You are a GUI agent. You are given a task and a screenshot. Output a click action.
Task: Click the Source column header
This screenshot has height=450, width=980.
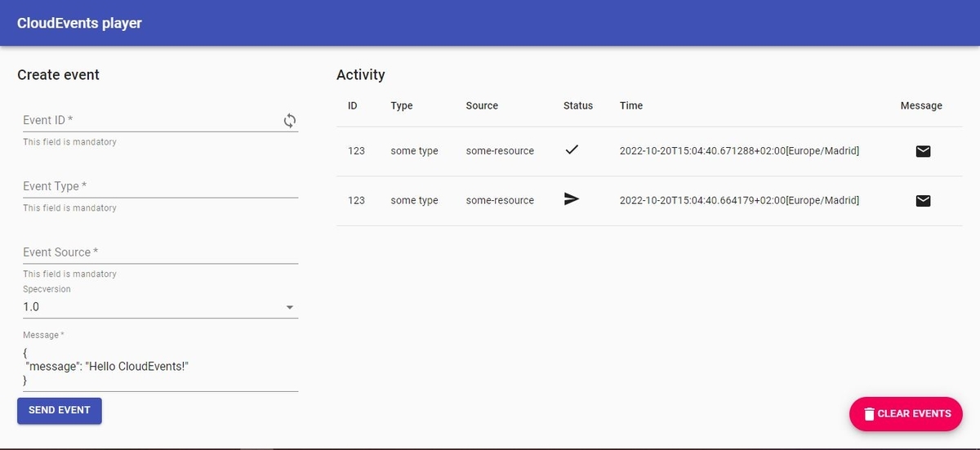pos(482,105)
